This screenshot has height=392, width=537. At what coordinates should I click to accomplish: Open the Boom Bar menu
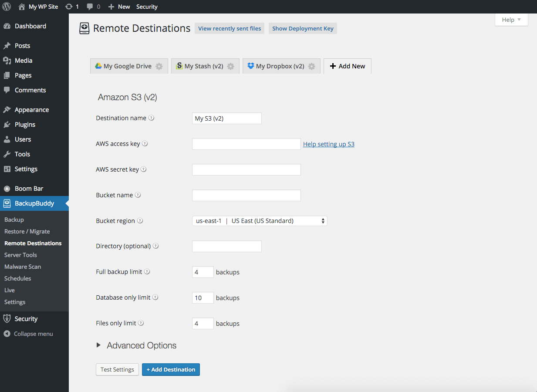[x=34, y=189]
